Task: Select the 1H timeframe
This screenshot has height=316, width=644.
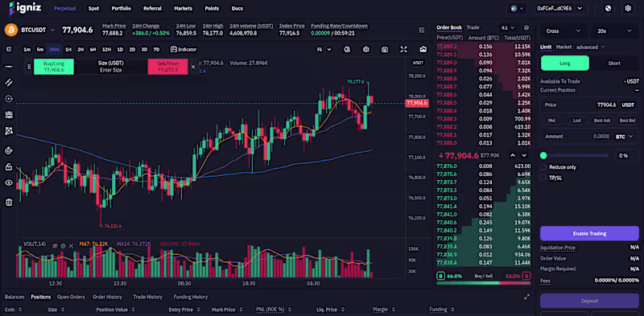Action: (x=68, y=49)
